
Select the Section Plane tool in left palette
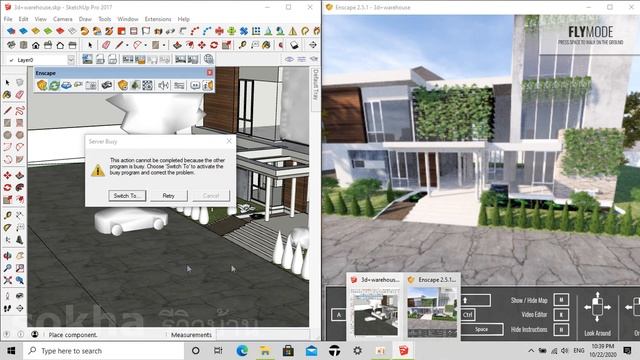[x=20, y=309]
